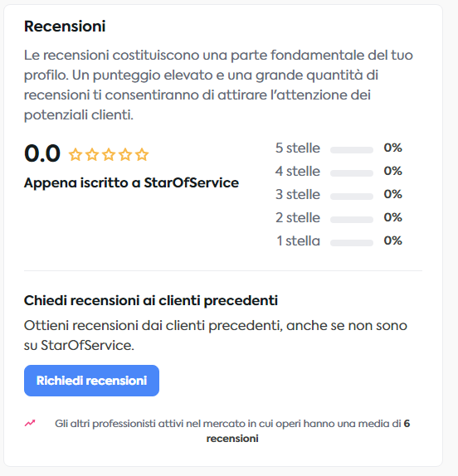
Task: Click the 0.0 rating score
Action: (42, 153)
